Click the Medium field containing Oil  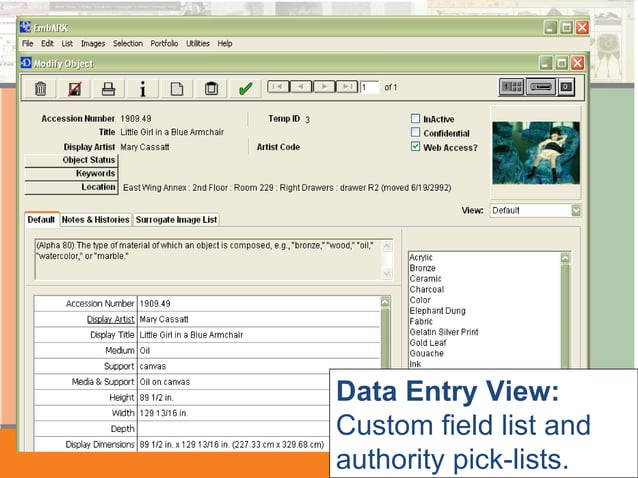tap(258, 350)
